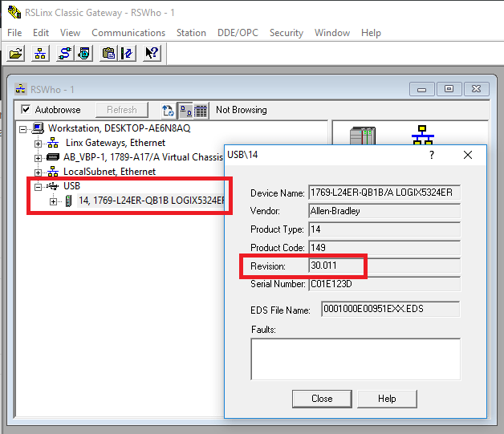The width and height of the screenshot is (504, 434).
Task: Collapse the USB driver tree node
Action: (x=39, y=186)
